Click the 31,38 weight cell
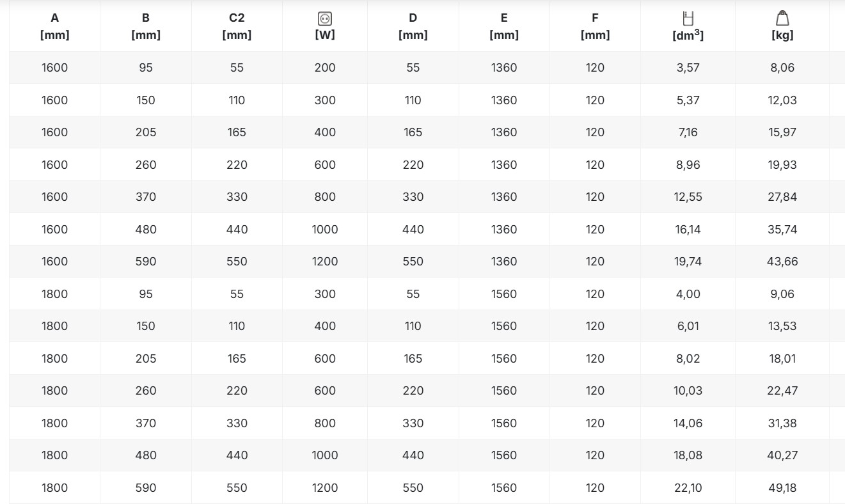 [x=782, y=423]
